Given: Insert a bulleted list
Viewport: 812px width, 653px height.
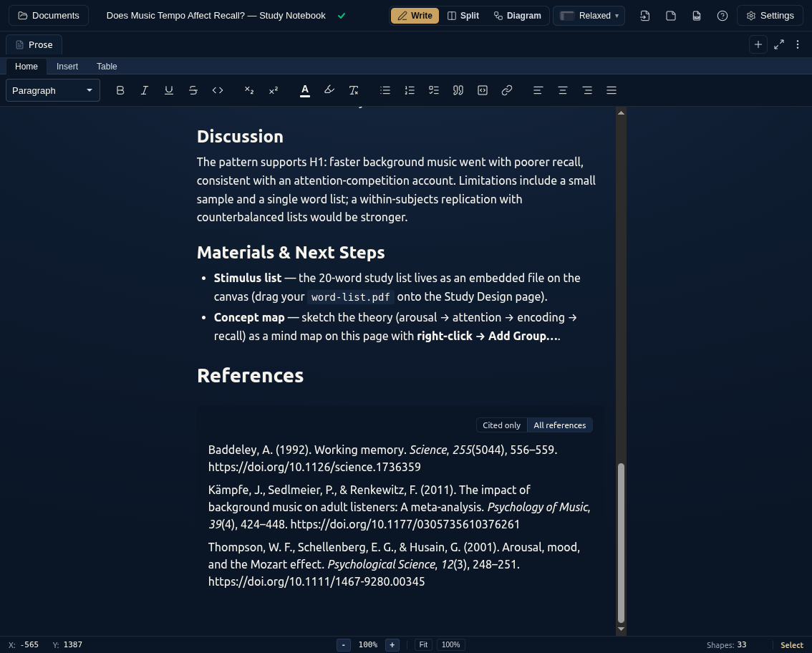Looking at the screenshot, I should click(385, 91).
